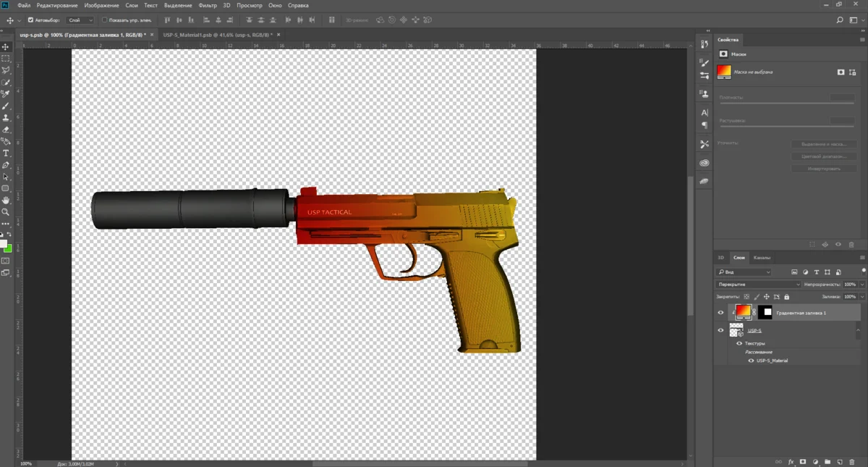This screenshot has height=467, width=868.
Task: Toggle visibility of Текстуры sublayer
Action: 739,343
